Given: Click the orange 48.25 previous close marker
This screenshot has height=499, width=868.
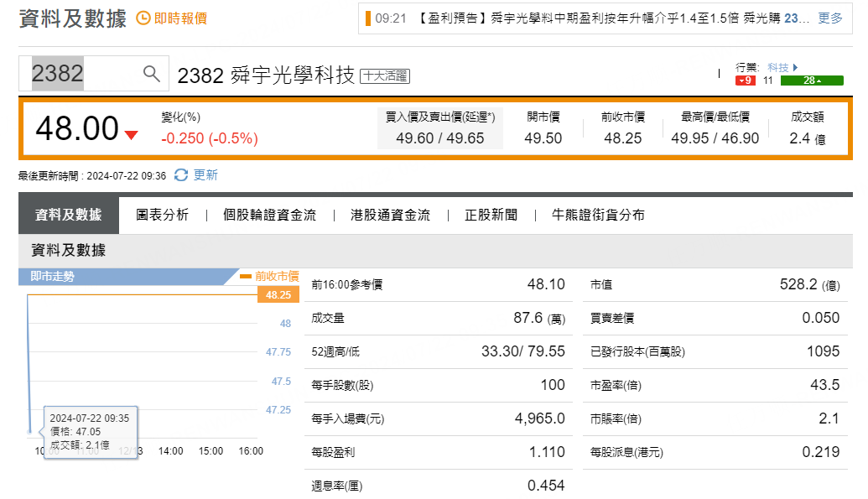Looking at the screenshot, I should [278, 294].
